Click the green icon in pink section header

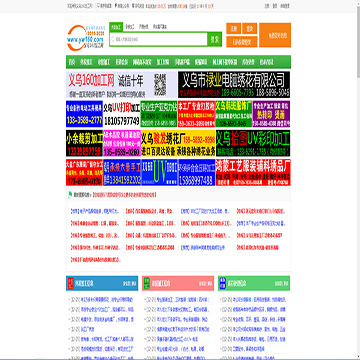click(x=147, y=283)
